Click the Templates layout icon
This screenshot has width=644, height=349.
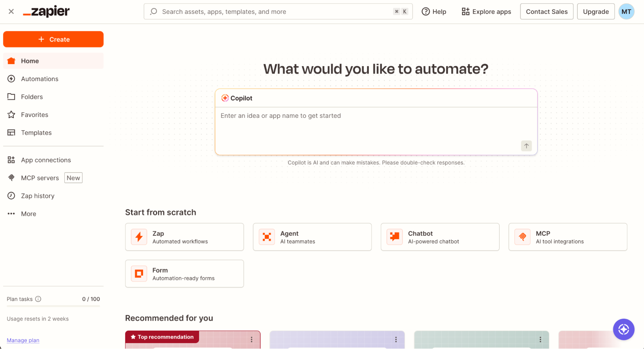(11, 133)
